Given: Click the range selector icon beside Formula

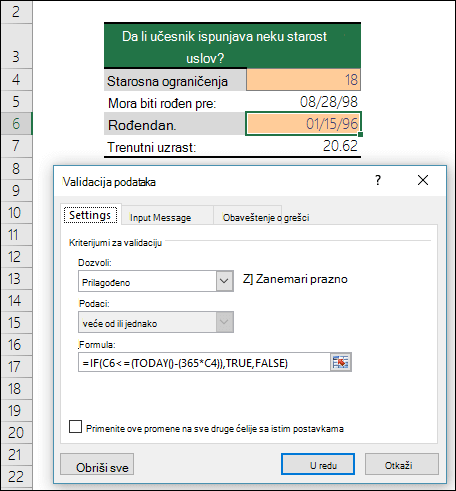Looking at the screenshot, I should [341, 362].
